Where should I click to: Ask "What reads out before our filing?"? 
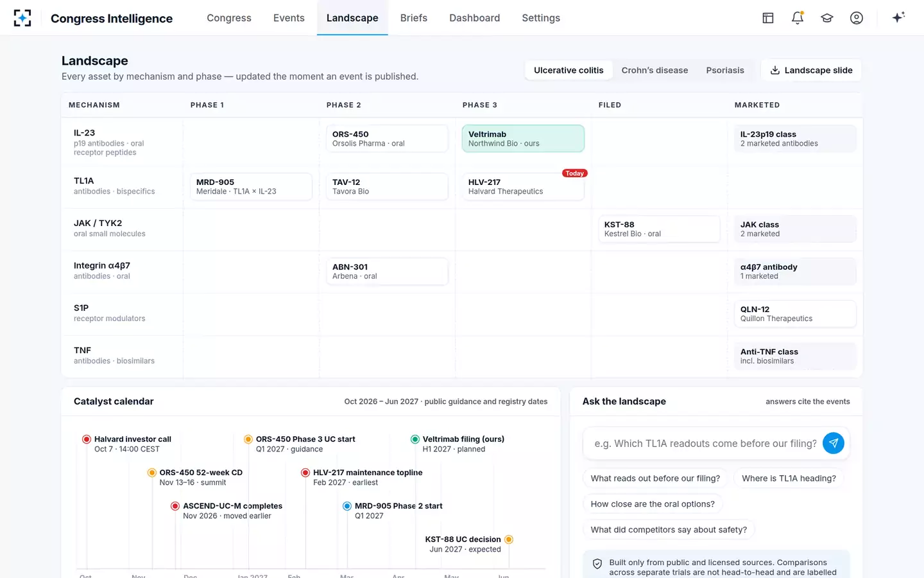click(655, 478)
